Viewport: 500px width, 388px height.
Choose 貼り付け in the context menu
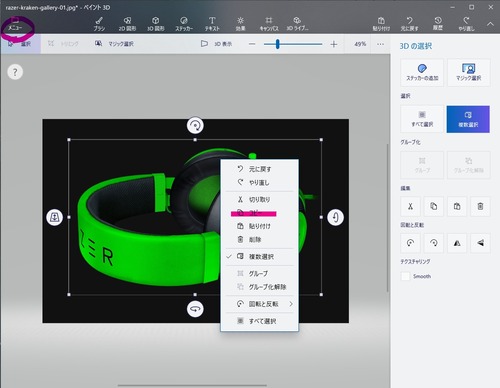coord(259,226)
